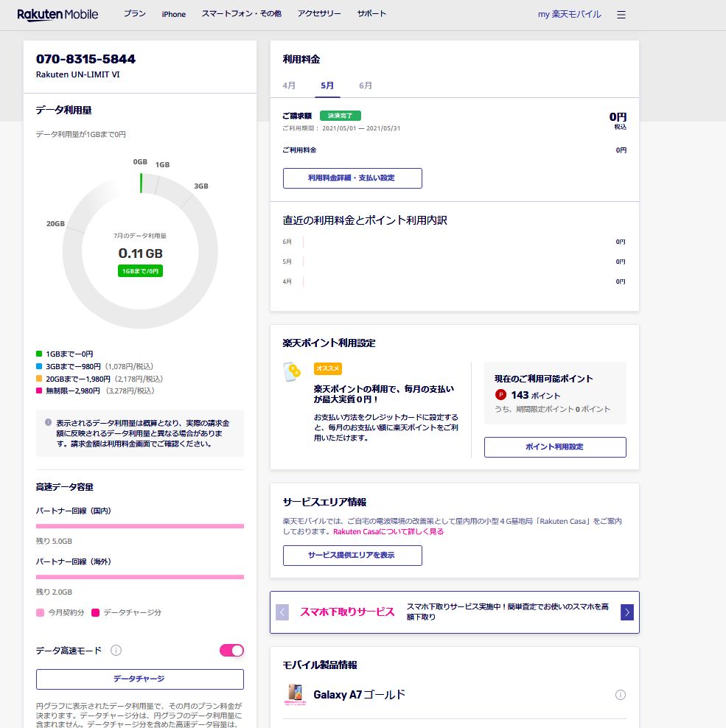Image resolution: width=726 pixels, height=728 pixels.
Task: Click the 143 ポイント value
Action: (536, 395)
